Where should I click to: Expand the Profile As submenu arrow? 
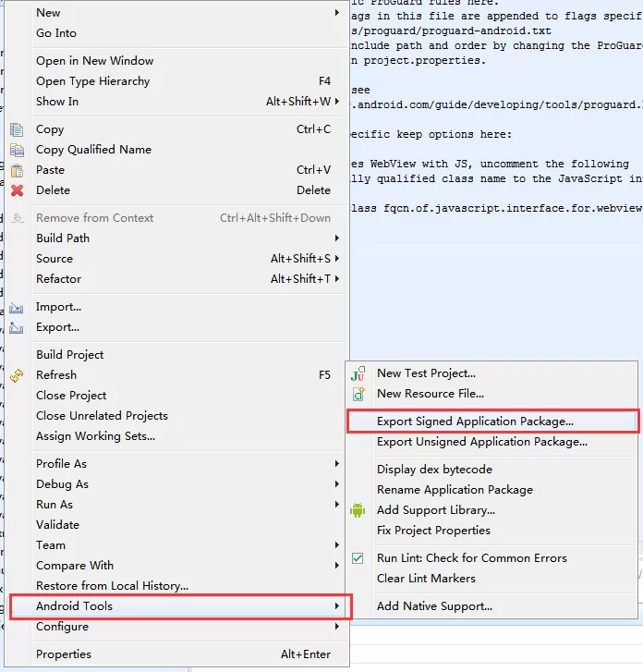click(x=337, y=464)
